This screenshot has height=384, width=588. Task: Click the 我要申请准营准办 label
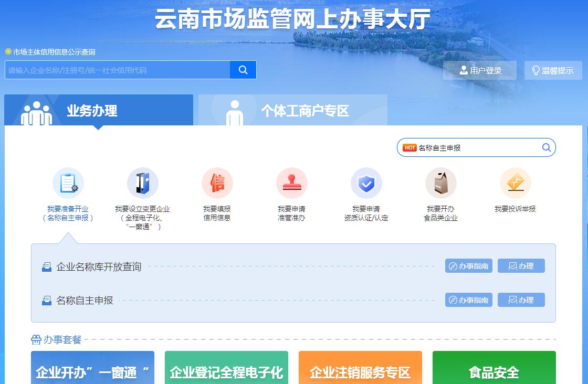point(292,213)
